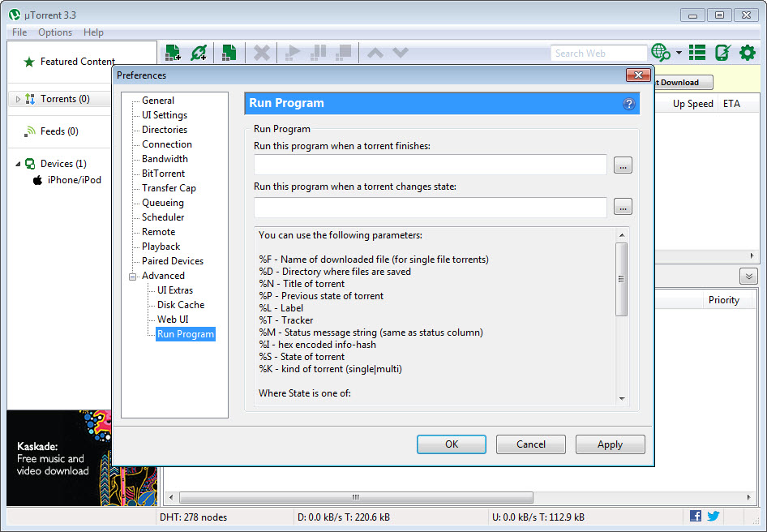This screenshot has height=532, width=767.
Task: Open Connection preferences page
Action: [167, 144]
